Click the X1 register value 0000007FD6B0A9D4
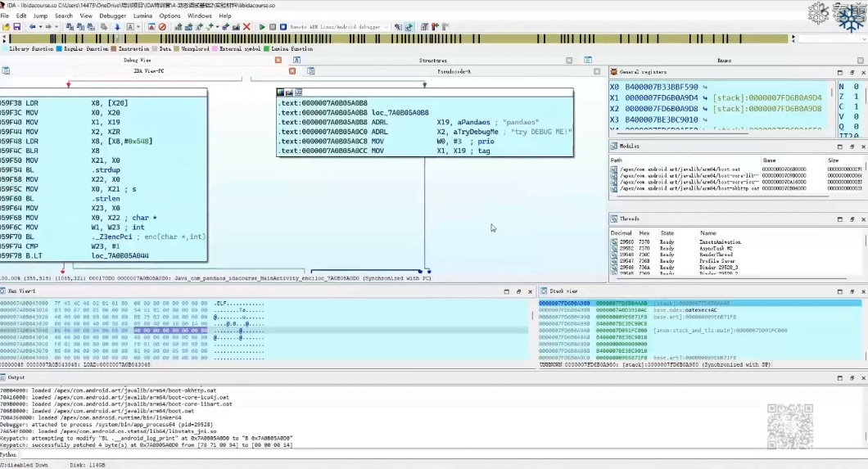 tap(662, 98)
